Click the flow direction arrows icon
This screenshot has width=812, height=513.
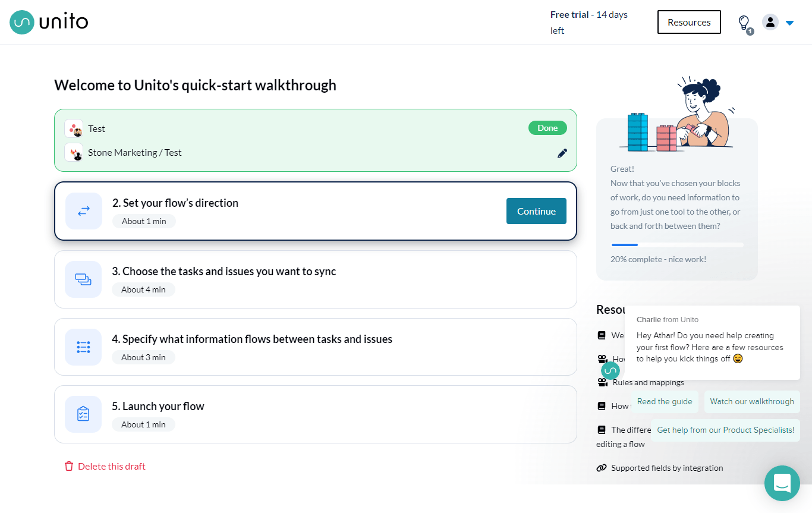coord(84,210)
